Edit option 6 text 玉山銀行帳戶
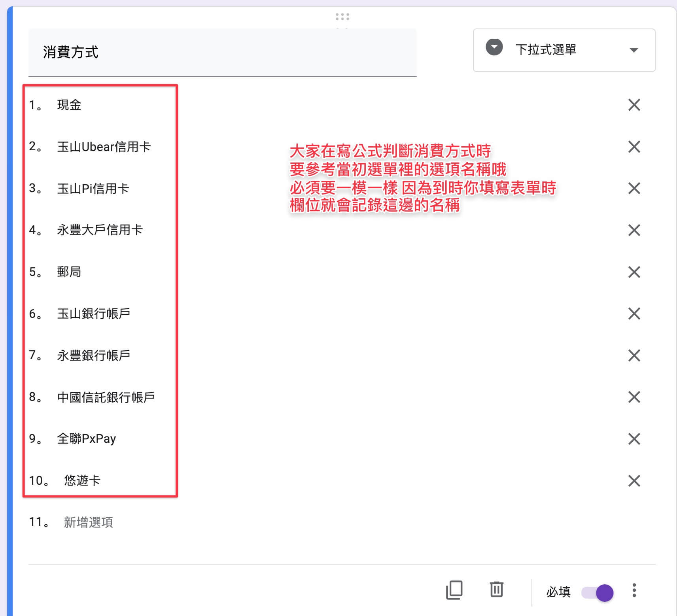The height and width of the screenshot is (616, 677). coord(94,314)
